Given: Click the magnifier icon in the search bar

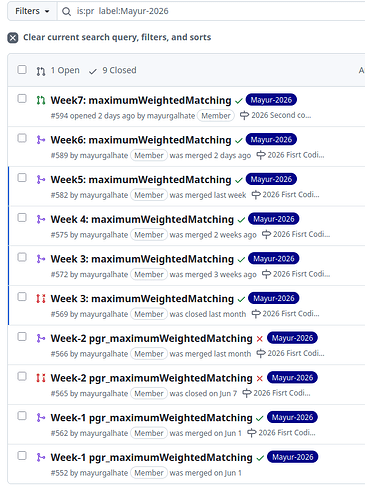Looking at the screenshot, I should point(67,12).
